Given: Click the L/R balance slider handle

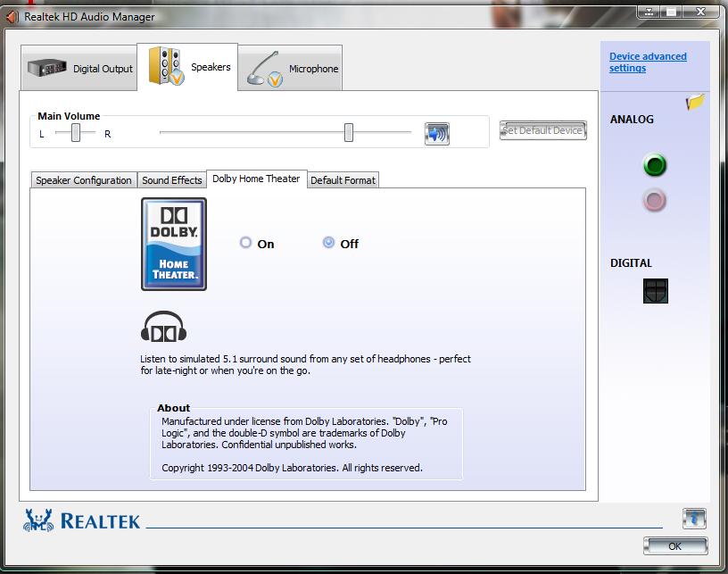Looking at the screenshot, I should 76,133.
